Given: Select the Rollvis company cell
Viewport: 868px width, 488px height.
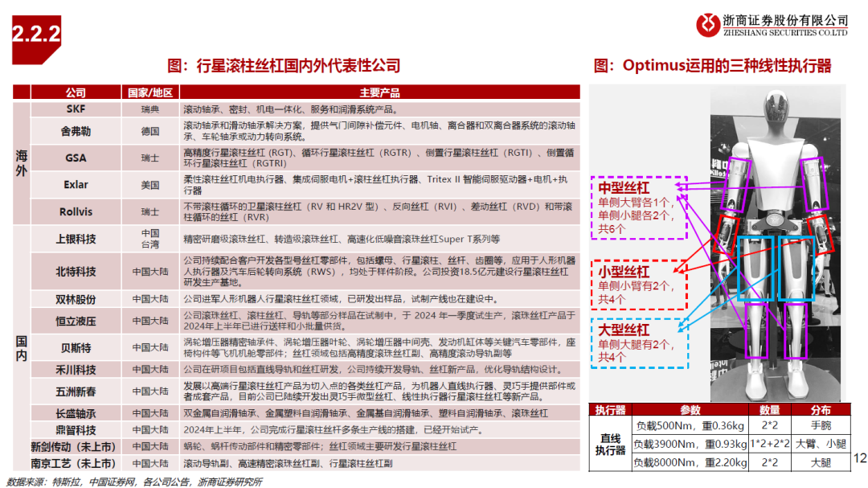Looking at the screenshot, I should tap(76, 211).
